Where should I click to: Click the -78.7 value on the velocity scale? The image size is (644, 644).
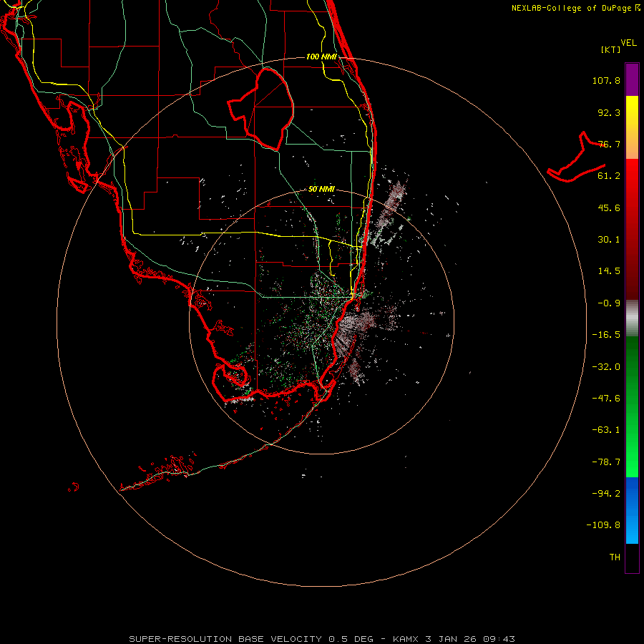[x=606, y=462]
